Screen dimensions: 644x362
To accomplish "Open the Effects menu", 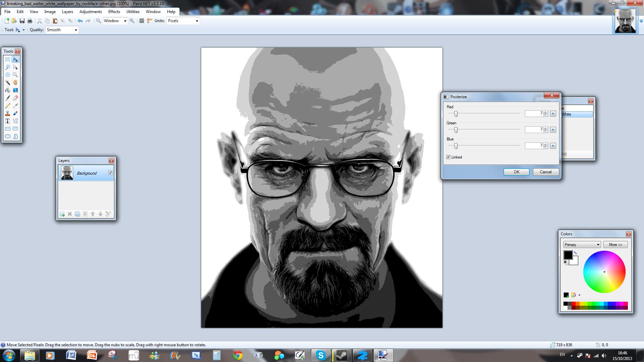I will 114,12.
